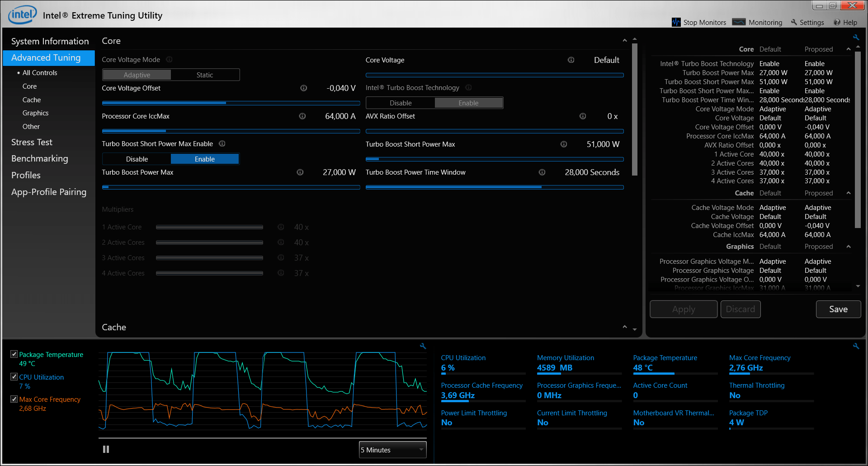The height and width of the screenshot is (466, 868).
Task: Collapse the Graphics proposed settings section
Action: 848,247
